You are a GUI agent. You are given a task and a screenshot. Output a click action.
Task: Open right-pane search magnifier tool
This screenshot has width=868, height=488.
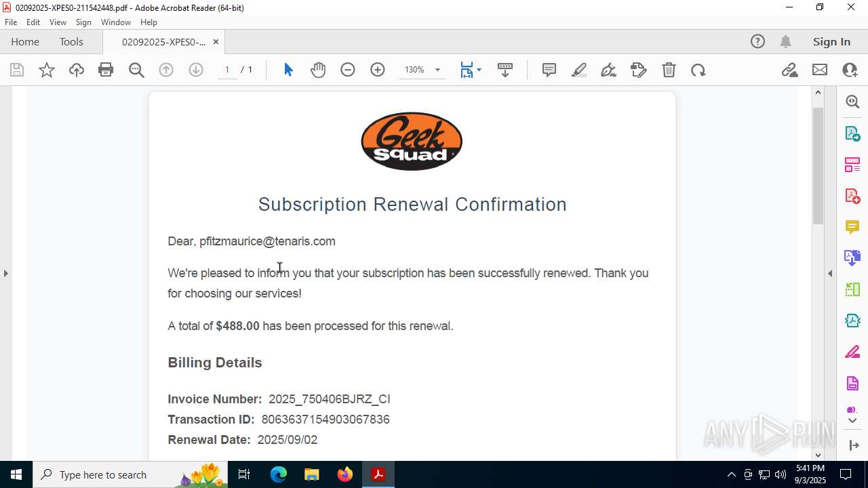click(x=852, y=102)
